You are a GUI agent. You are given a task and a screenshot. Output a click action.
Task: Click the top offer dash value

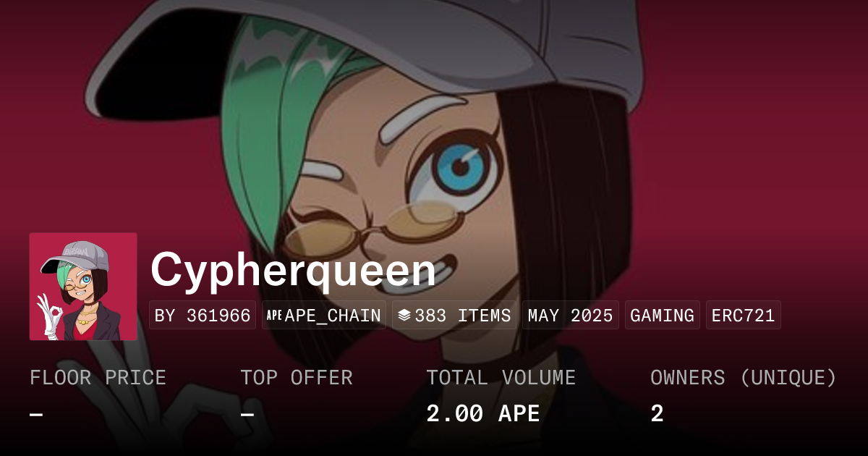point(247,415)
